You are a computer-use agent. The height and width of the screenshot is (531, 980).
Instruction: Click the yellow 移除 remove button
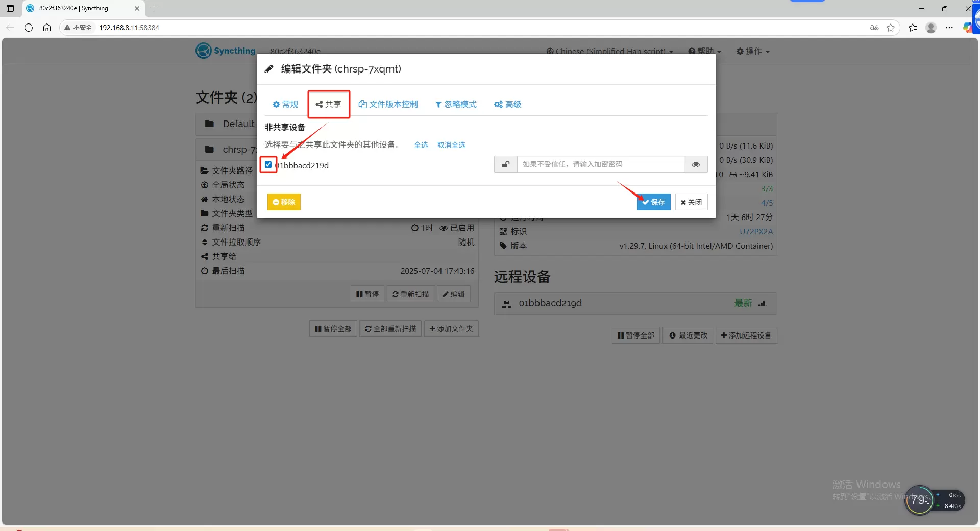click(x=284, y=202)
